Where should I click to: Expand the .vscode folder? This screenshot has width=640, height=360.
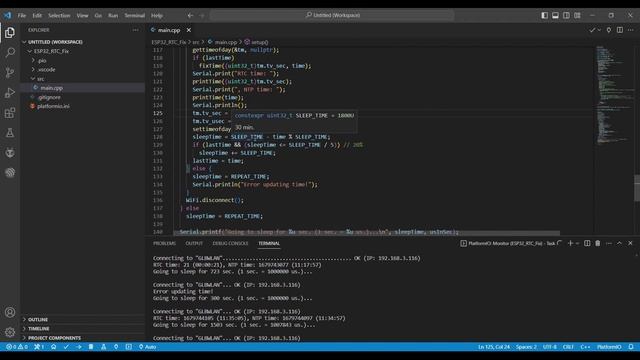point(46,69)
